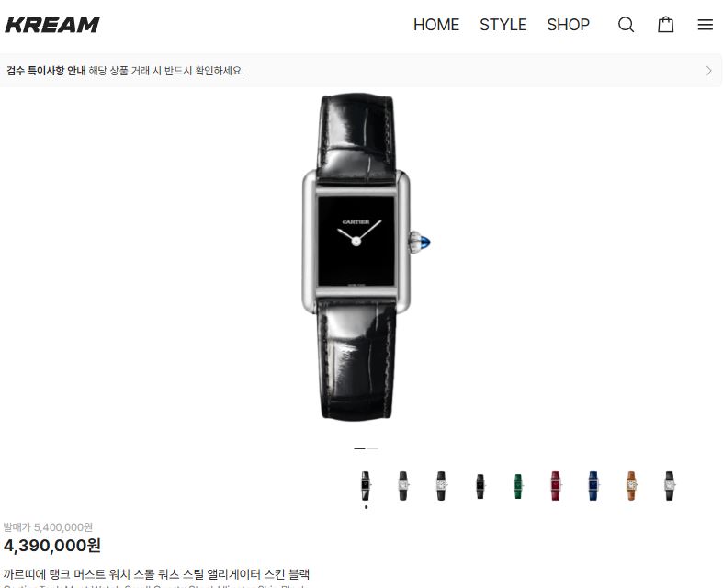723x588 pixels.
Task: Select the red strap watch variant
Action: 556,486
